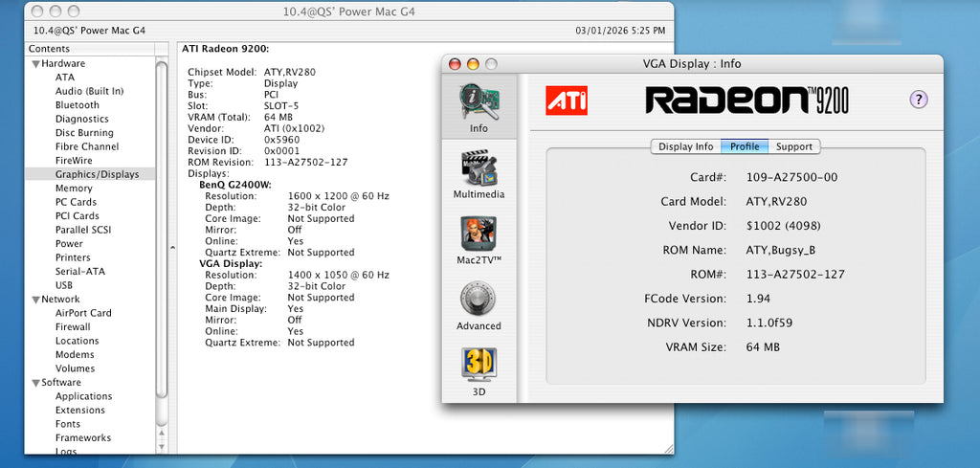Select Parallel SCSI in the Hardware list

tap(83, 230)
